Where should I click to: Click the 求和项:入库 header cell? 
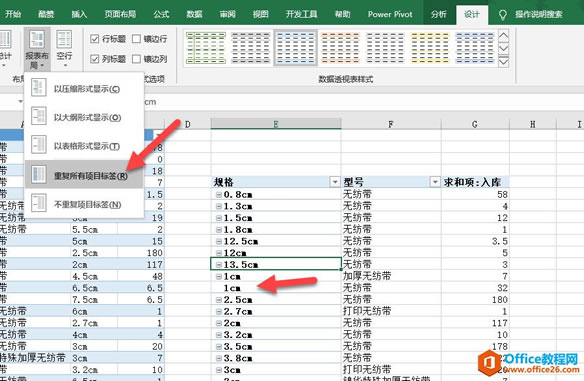click(475, 182)
